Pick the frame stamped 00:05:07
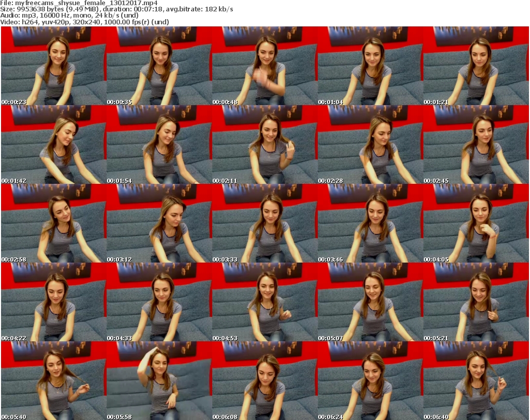 [x=370, y=302]
